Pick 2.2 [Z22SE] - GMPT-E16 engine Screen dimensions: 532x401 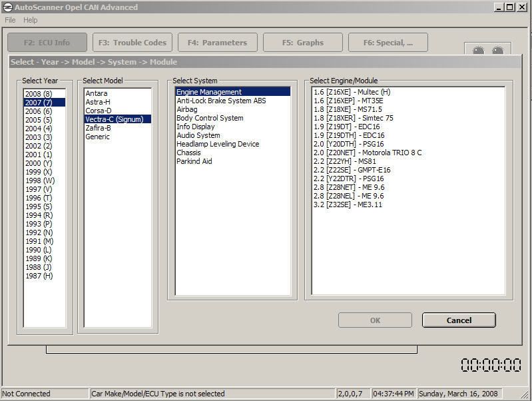(x=408, y=170)
